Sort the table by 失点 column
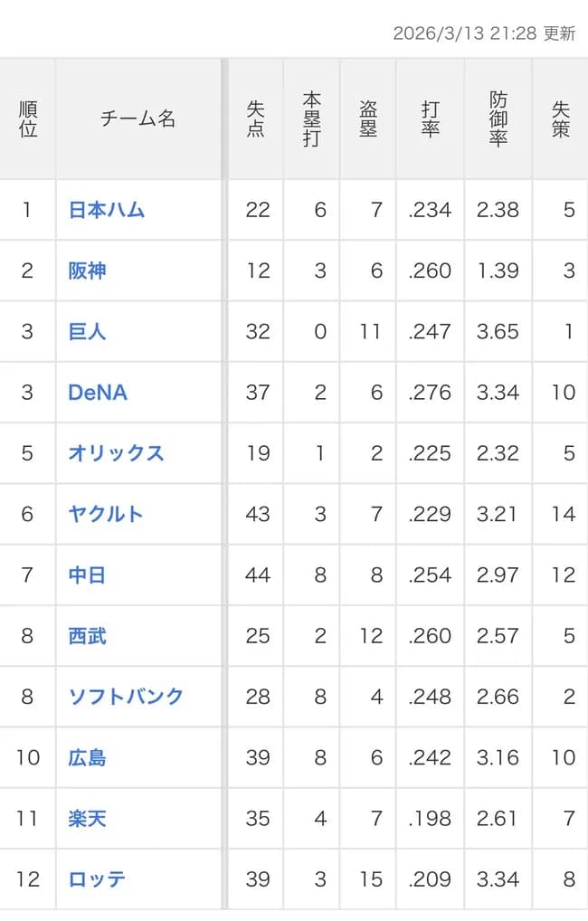 (x=254, y=119)
